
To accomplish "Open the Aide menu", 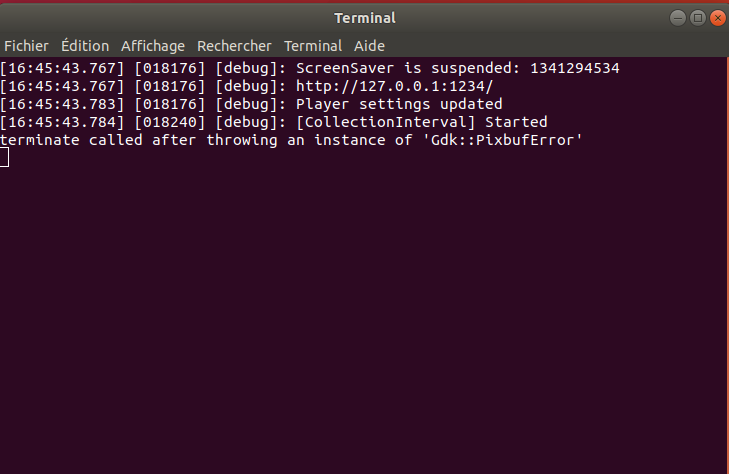I will tap(369, 46).
